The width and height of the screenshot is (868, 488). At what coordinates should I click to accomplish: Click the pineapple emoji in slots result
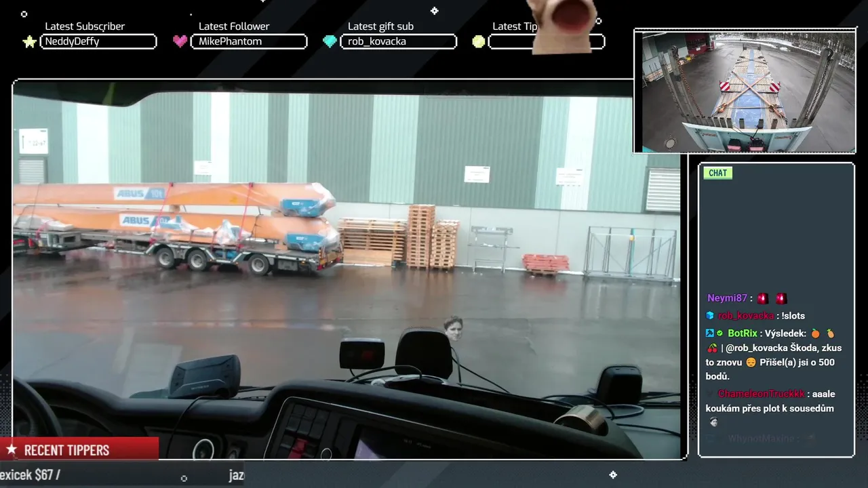(x=831, y=333)
